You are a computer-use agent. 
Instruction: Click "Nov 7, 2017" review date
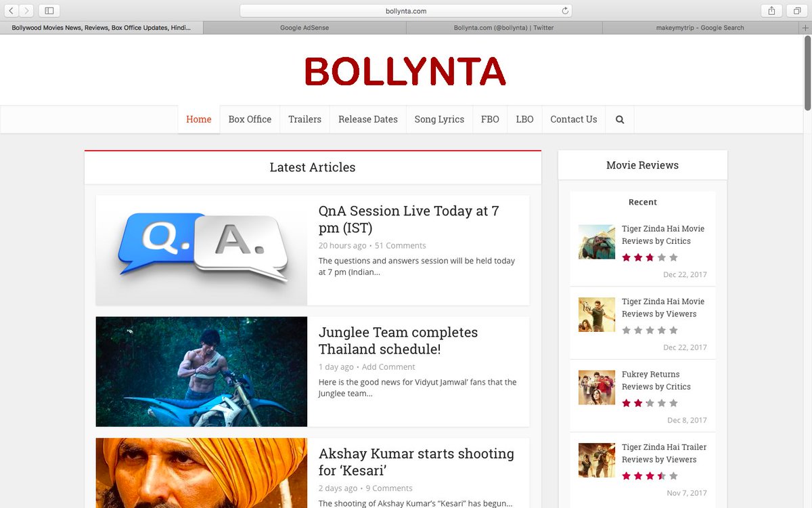tap(687, 493)
